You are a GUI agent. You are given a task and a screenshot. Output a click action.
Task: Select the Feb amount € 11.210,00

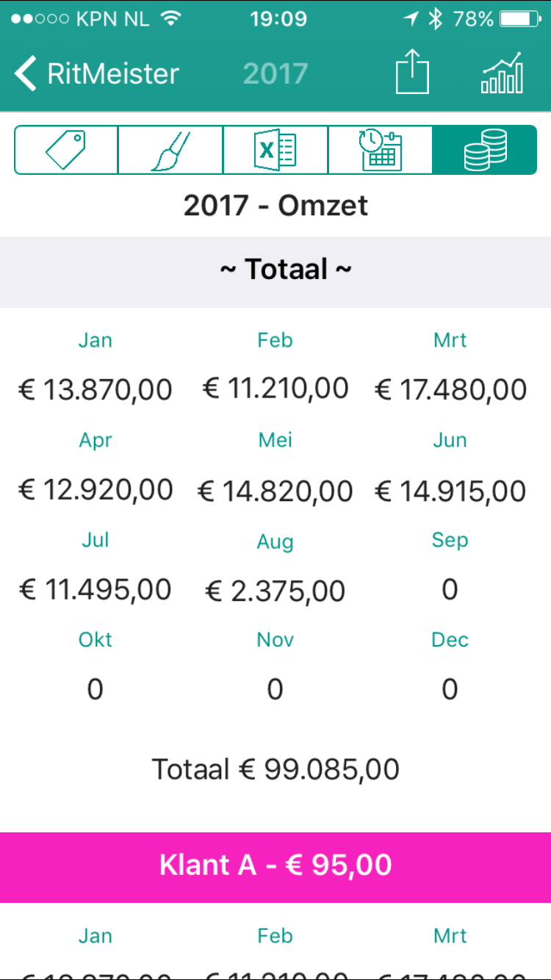(x=275, y=389)
